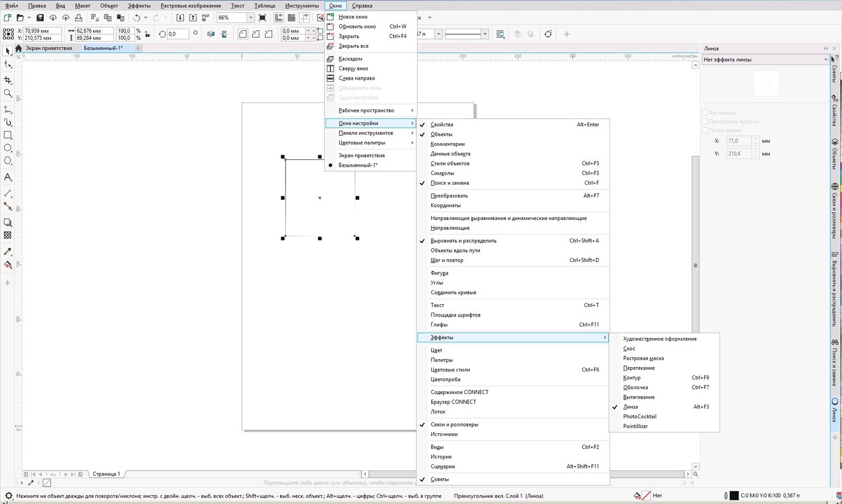Open the 66% zoom level dropdown
Screen dimensions: 842x504
[x=250, y=18]
